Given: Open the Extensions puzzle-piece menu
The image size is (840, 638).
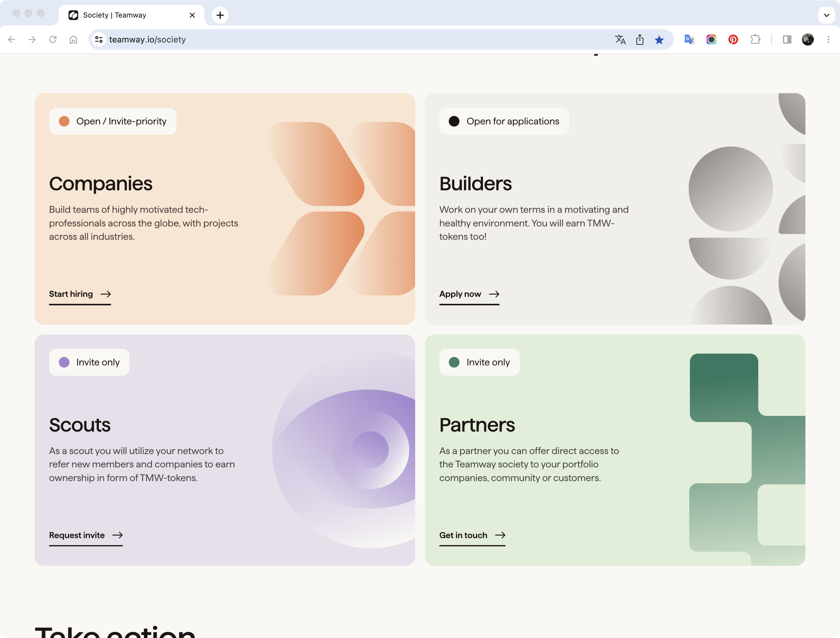Looking at the screenshot, I should [x=756, y=39].
